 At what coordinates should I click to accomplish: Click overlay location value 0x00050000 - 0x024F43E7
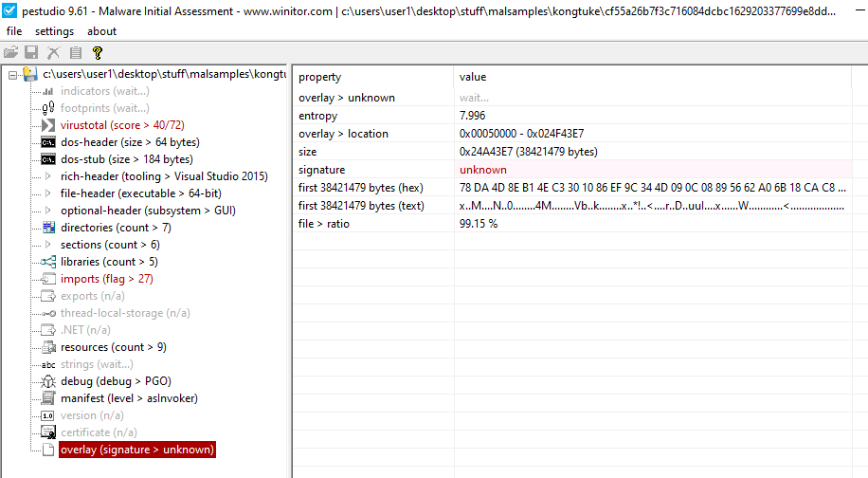[521, 134]
